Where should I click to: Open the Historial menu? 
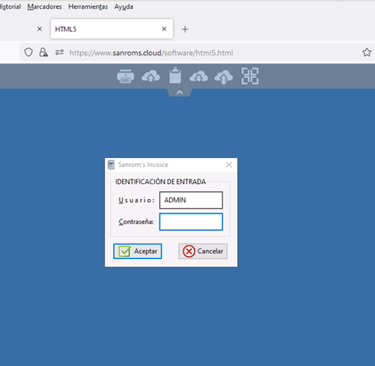10,7
